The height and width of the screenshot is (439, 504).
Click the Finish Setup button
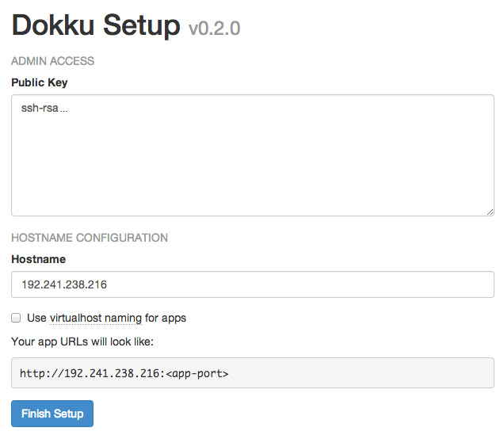(52, 414)
